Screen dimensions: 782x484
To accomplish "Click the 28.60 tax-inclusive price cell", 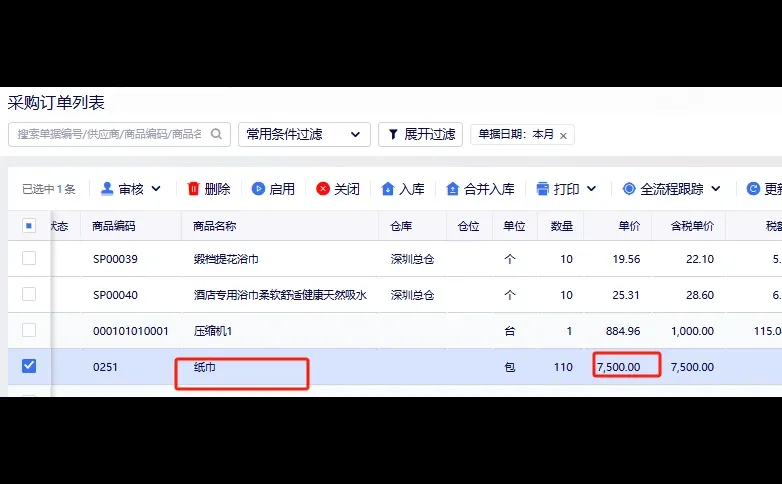I will click(x=700, y=295).
